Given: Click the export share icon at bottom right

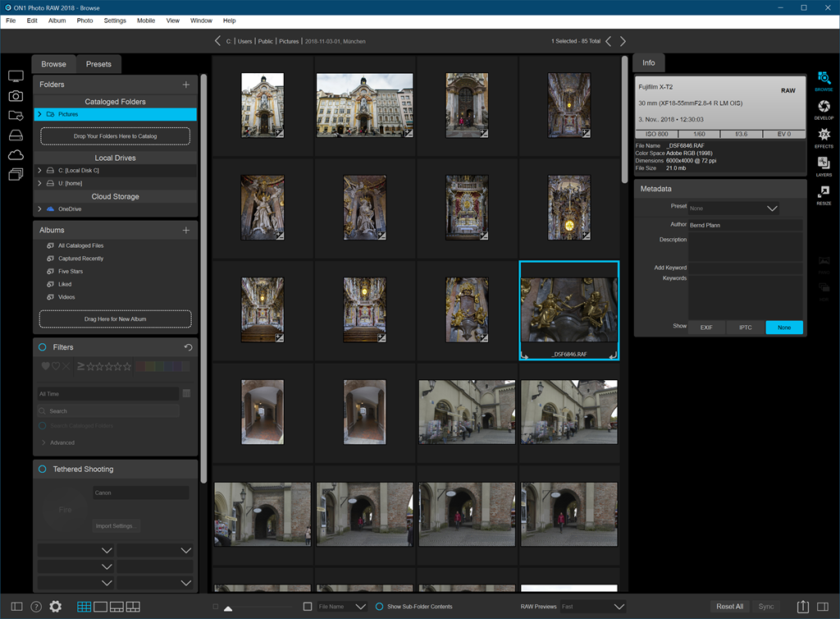Looking at the screenshot, I should 802,607.
